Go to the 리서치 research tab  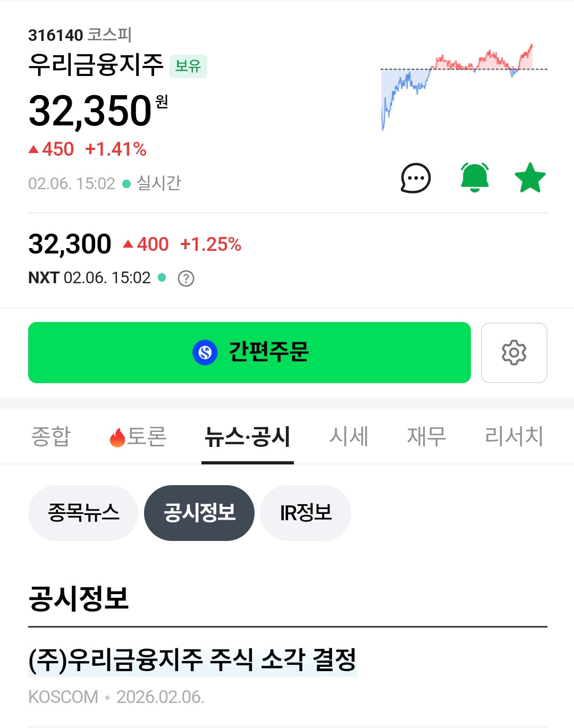pos(513,437)
